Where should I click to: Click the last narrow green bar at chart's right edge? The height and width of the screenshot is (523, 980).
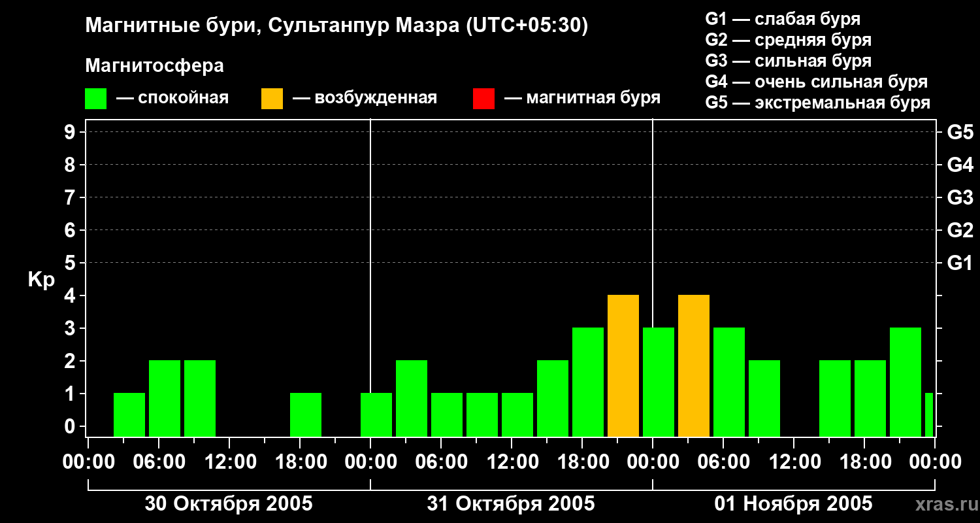929,415
